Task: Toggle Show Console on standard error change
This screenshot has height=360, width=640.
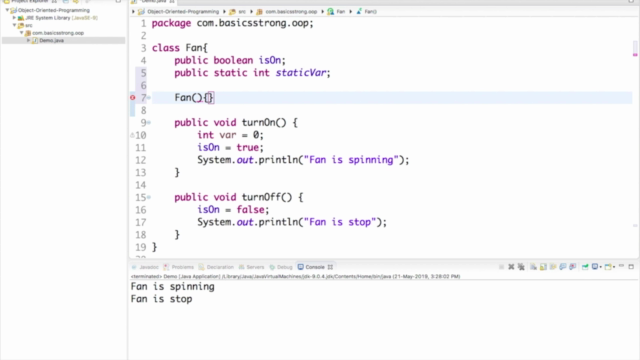Action: [x=573, y=267]
